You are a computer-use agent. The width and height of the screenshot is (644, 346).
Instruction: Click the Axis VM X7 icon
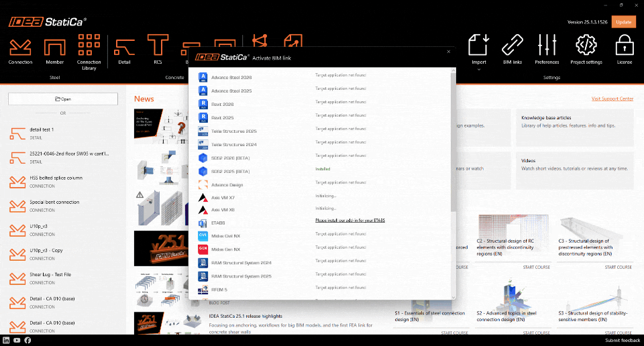203,197
